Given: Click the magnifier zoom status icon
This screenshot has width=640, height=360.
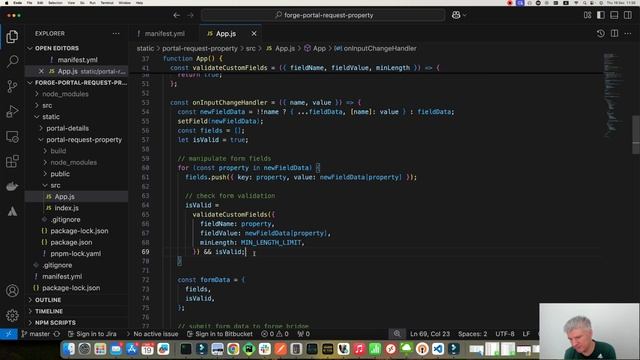Looking at the screenshot, I should (x=397, y=334).
